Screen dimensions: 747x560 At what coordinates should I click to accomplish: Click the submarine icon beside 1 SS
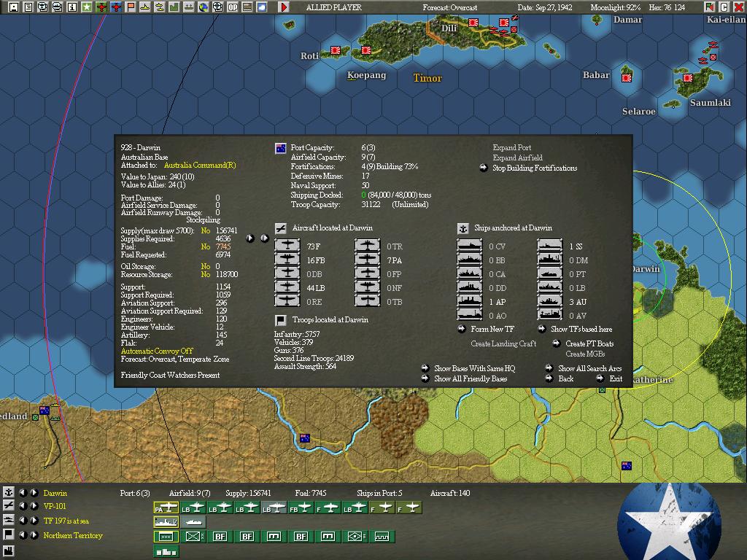click(x=550, y=246)
